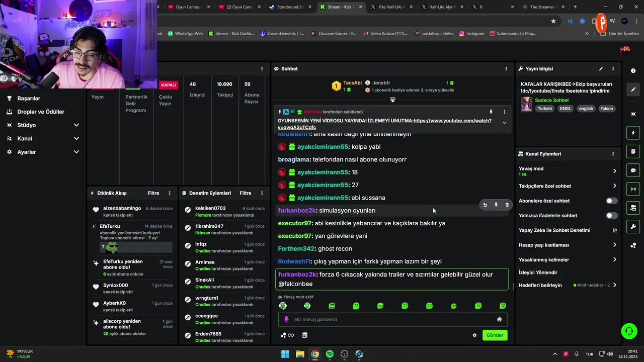644x362 pixels.
Task: Open Yasaklanmış kelimeler chevron
Action: [614, 260]
